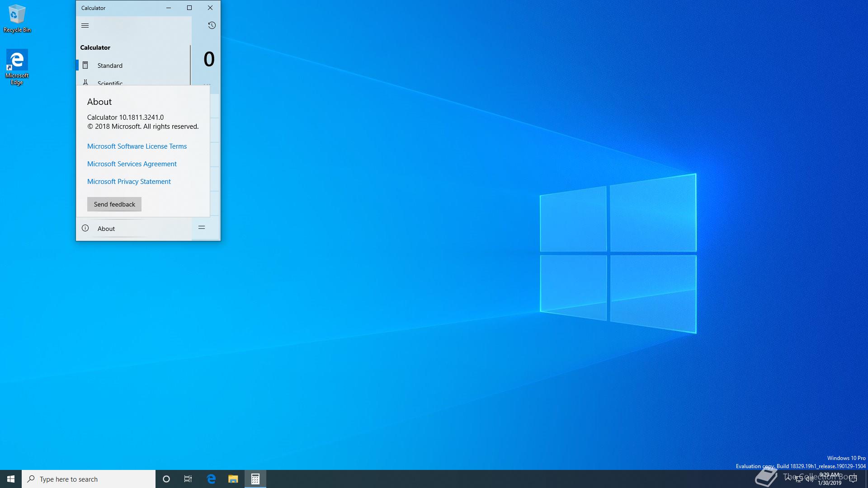This screenshot has width=868, height=488.
Task: Close the Calculator window
Action: (210, 8)
